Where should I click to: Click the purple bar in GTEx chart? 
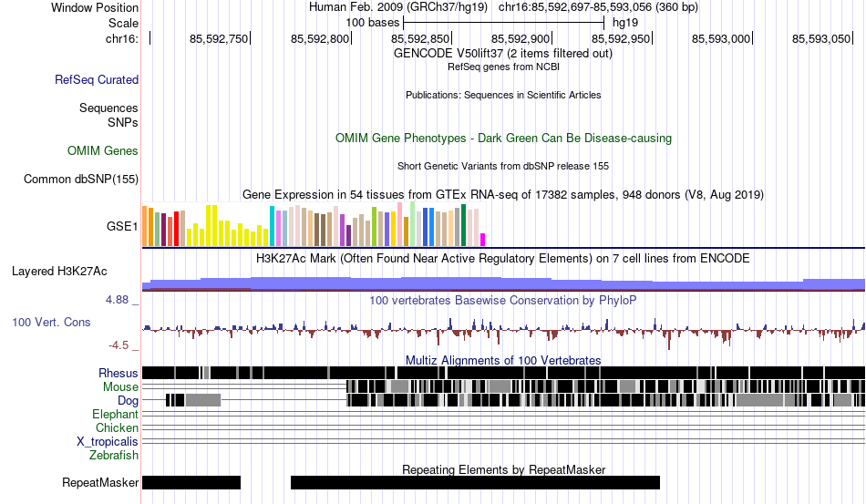click(x=343, y=231)
